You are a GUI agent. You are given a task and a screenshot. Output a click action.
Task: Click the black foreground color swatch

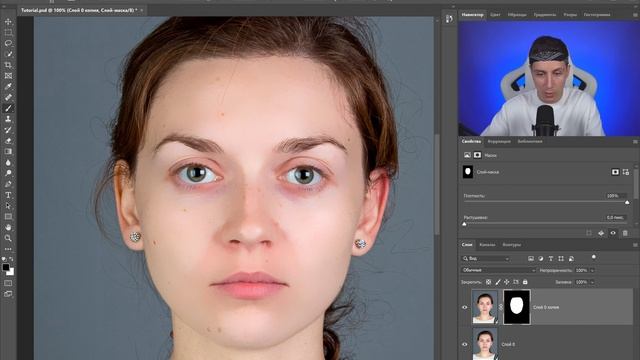(x=5, y=267)
